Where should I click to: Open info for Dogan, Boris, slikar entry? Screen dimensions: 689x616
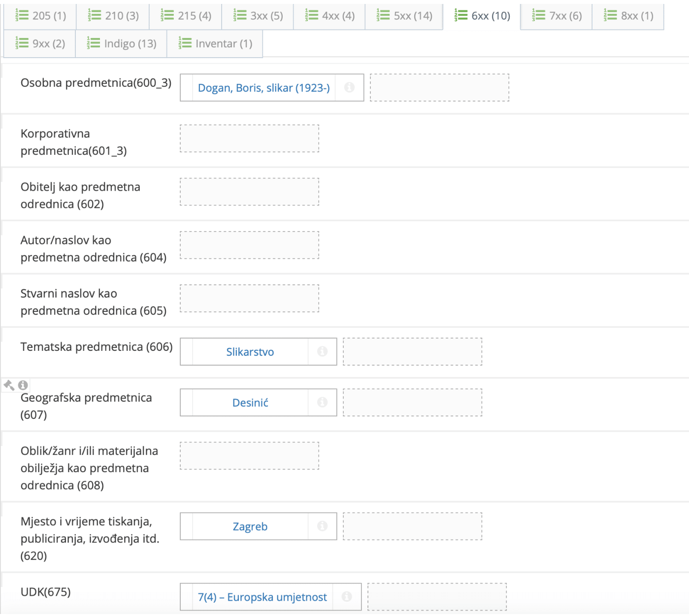click(x=350, y=88)
